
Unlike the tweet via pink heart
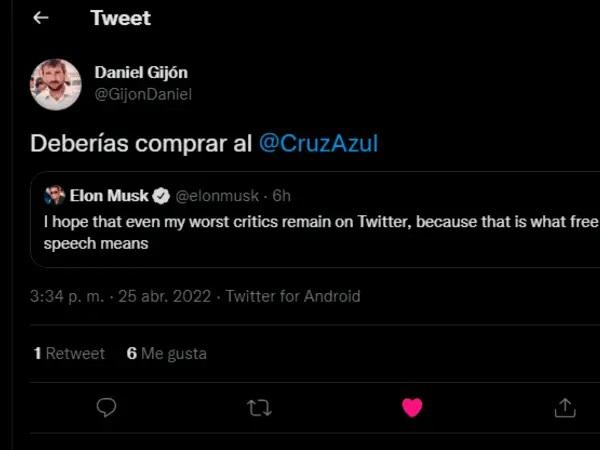pyautogui.click(x=412, y=408)
